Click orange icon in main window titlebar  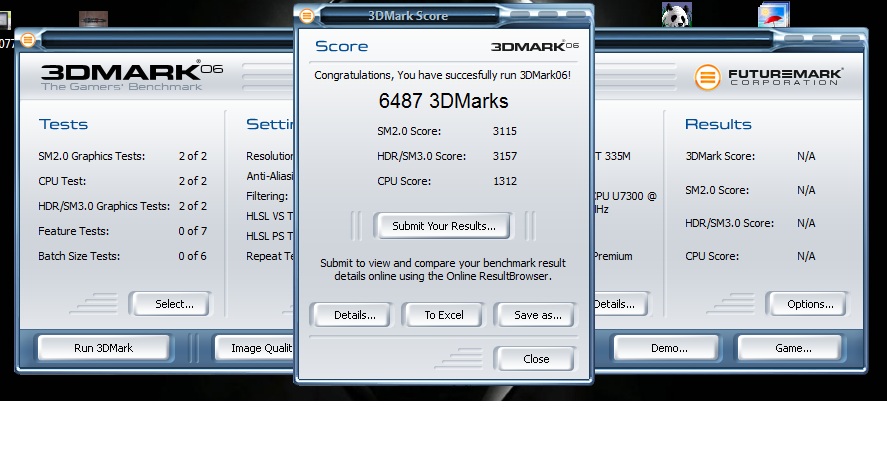click(x=28, y=40)
